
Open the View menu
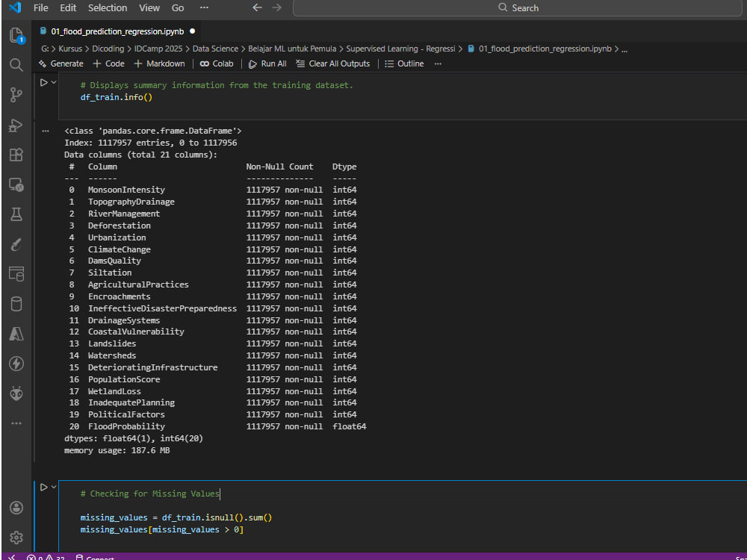click(x=149, y=7)
